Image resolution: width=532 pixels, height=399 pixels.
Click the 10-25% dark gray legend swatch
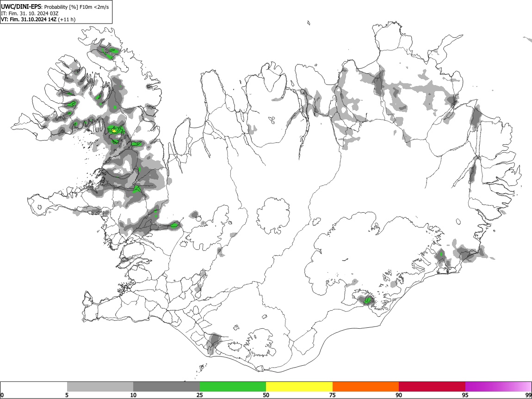pyautogui.click(x=167, y=387)
